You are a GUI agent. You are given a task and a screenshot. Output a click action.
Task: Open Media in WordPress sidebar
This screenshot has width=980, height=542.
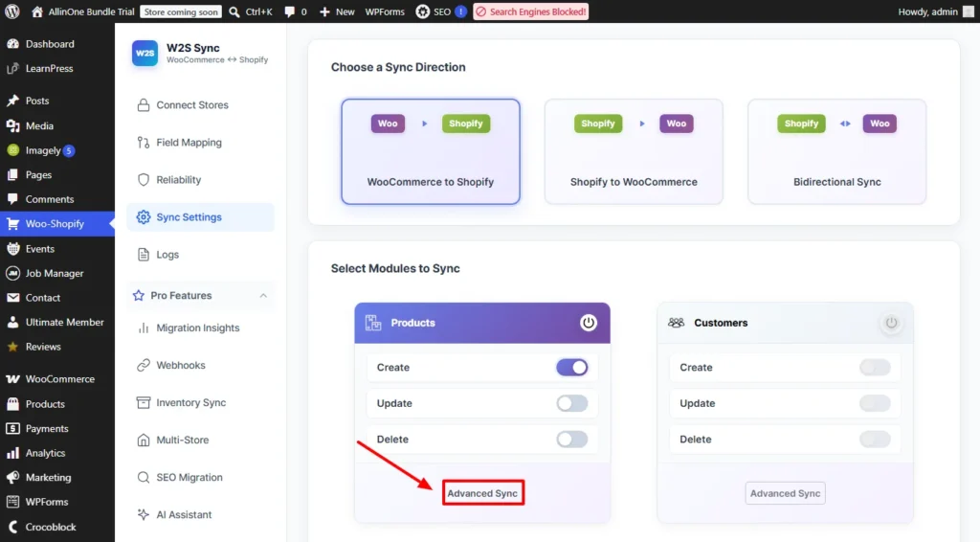point(56,125)
